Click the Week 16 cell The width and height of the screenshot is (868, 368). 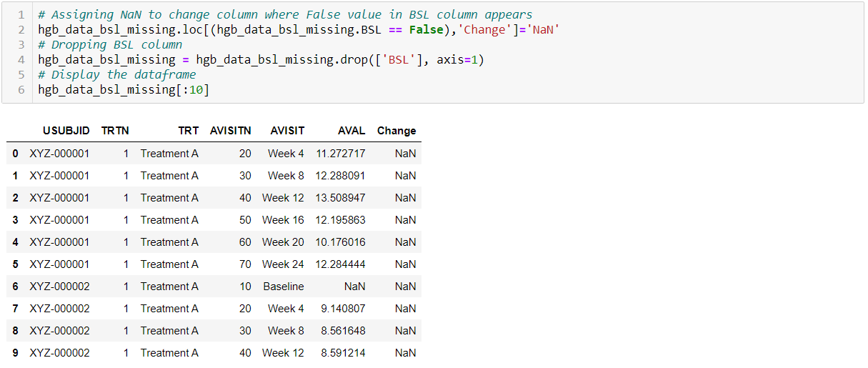point(283,220)
